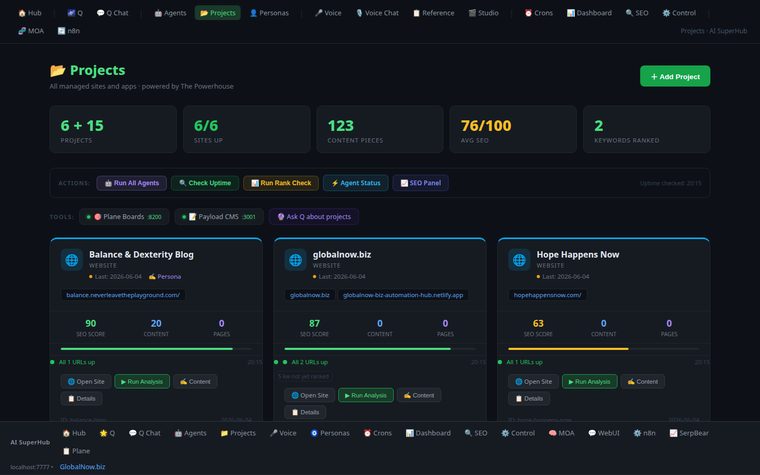Open the globalnow.biz URL chip
760x475 pixels.
pos(310,295)
